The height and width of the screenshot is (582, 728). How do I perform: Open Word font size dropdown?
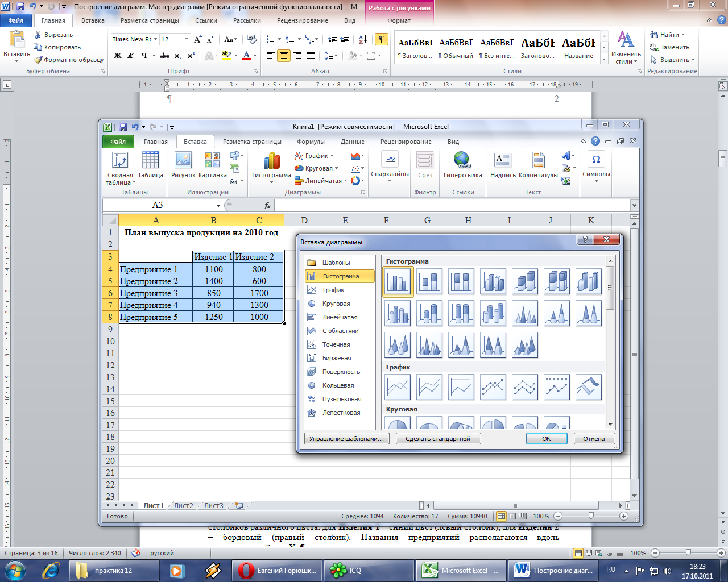click(x=187, y=39)
